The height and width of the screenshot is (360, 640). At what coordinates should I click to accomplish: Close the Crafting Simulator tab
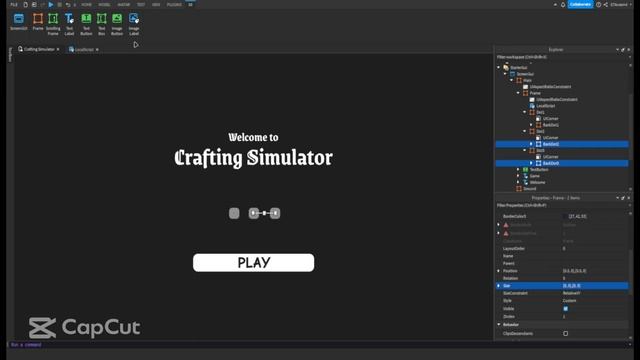coord(58,49)
